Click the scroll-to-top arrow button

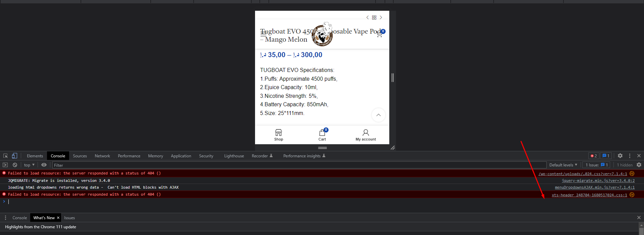tap(379, 115)
